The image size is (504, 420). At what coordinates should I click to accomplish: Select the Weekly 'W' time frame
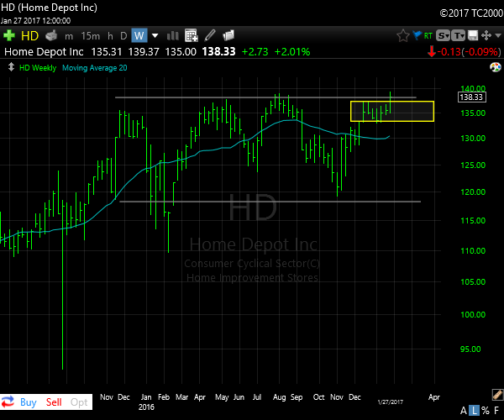(139, 35)
